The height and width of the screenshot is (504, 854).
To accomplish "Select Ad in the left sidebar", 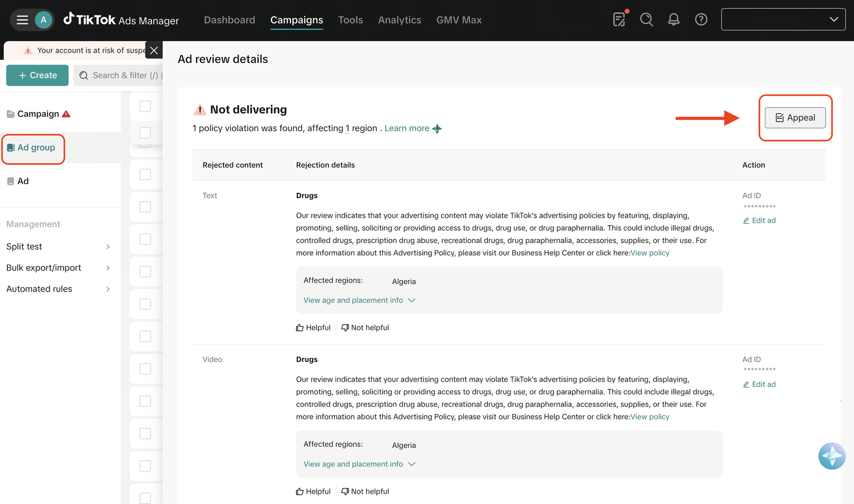I will point(18,181).
